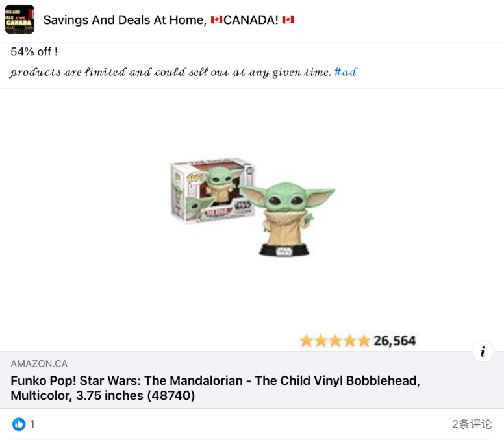Screen dimensions: 504x440
Task: Click the AMAZON.CA source domain label
Action: click(39, 364)
